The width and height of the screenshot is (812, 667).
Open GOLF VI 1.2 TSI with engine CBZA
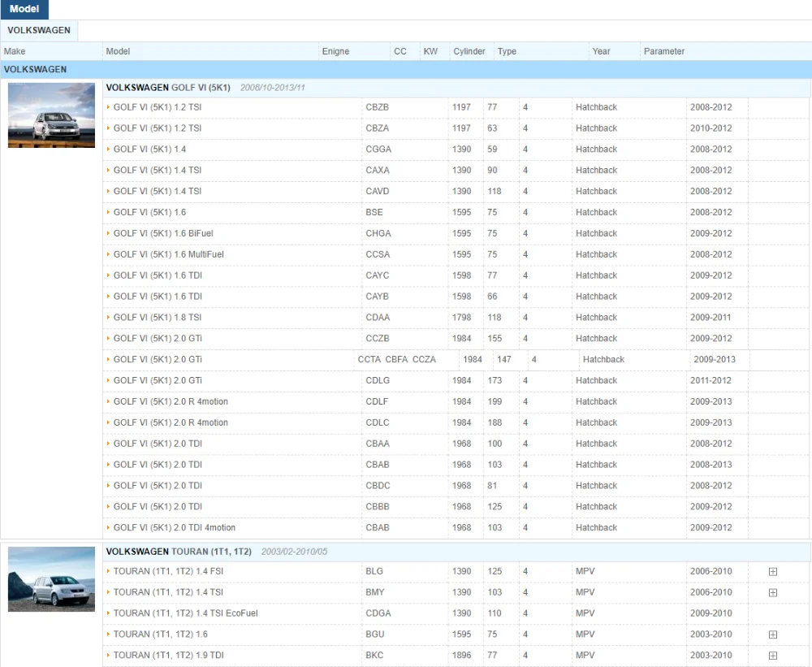click(456, 128)
